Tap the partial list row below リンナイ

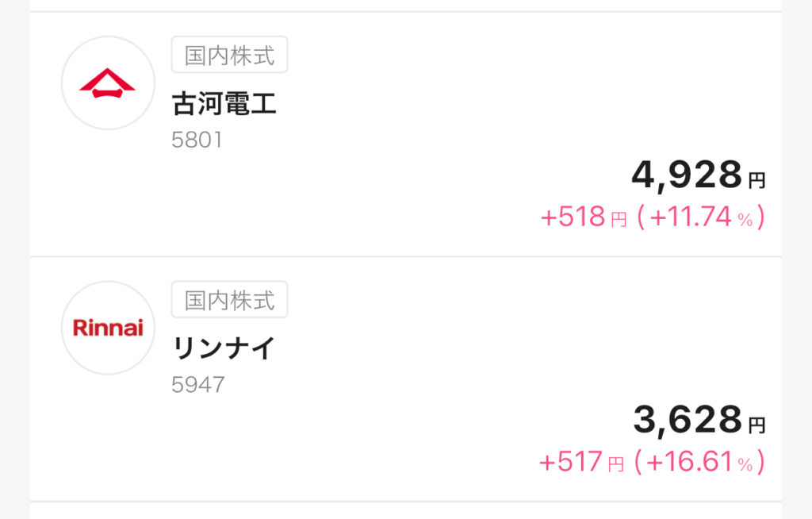point(405,511)
